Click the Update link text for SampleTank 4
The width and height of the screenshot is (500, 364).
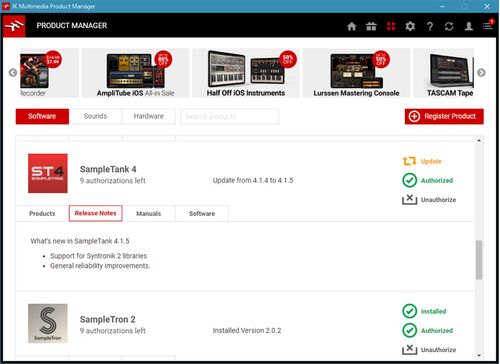pos(431,161)
